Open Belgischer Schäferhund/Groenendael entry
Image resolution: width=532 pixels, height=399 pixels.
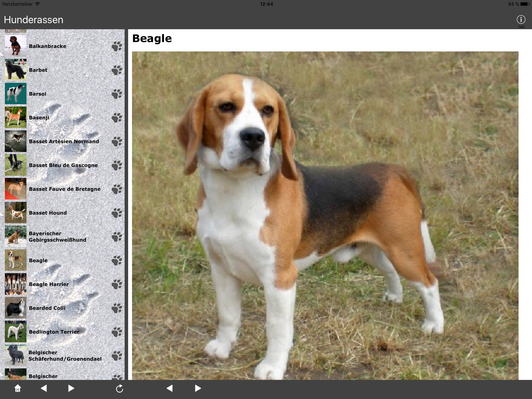65,356
